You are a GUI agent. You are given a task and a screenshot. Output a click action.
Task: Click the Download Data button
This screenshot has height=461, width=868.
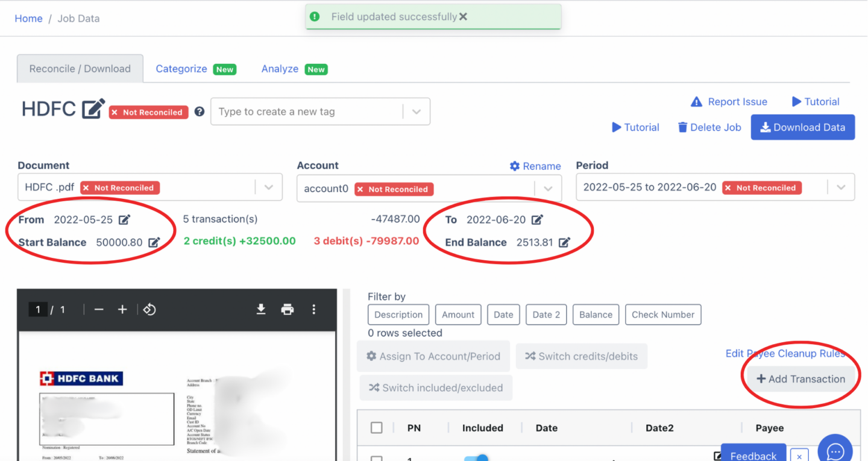[802, 127]
